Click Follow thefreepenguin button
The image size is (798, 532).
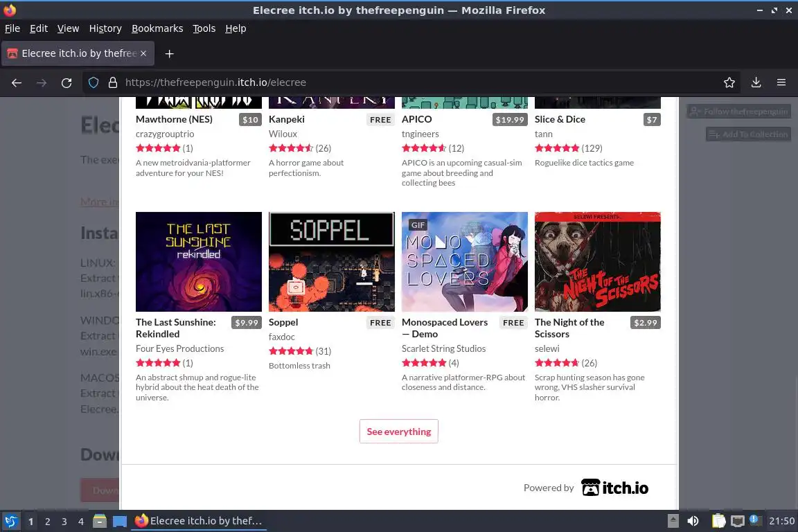pos(739,112)
